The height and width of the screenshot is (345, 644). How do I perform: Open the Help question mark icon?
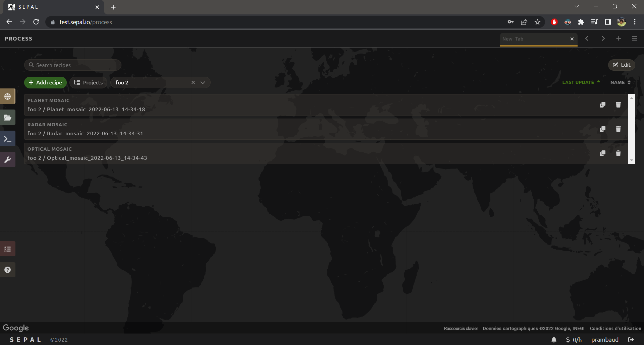(7, 270)
